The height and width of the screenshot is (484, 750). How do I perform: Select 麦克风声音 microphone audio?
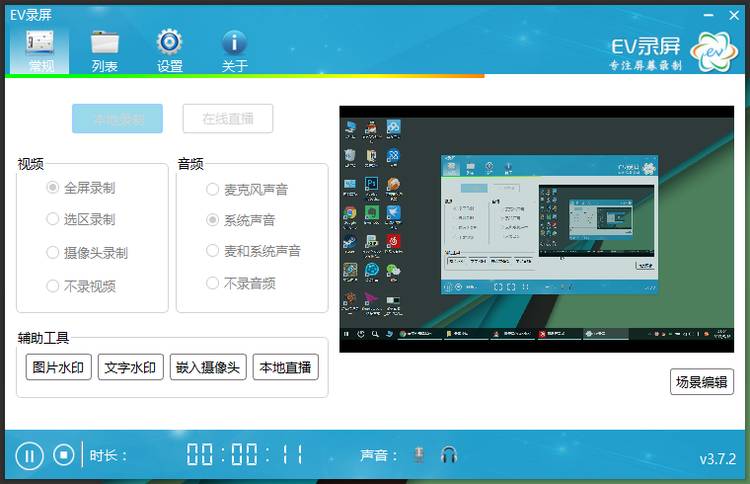247,189
